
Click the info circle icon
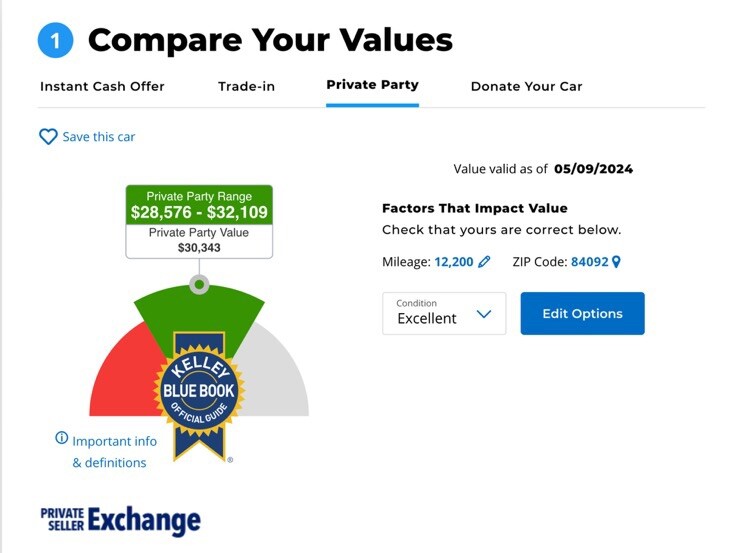(x=62, y=439)
